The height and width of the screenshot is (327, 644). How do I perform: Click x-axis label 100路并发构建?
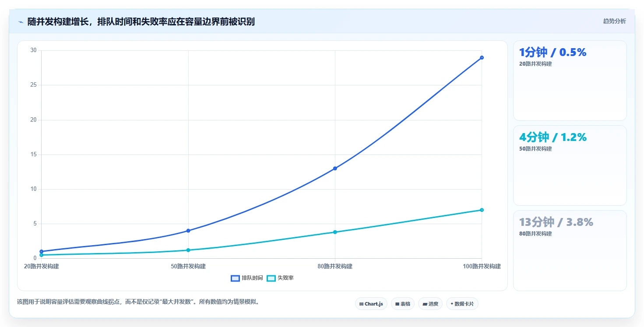(x=482, y=266)
